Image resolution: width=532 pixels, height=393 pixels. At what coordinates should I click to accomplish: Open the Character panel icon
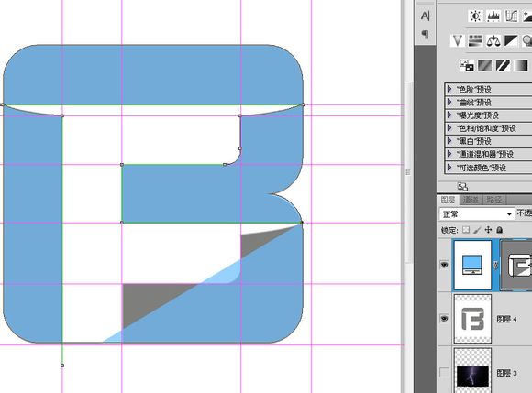425,16
